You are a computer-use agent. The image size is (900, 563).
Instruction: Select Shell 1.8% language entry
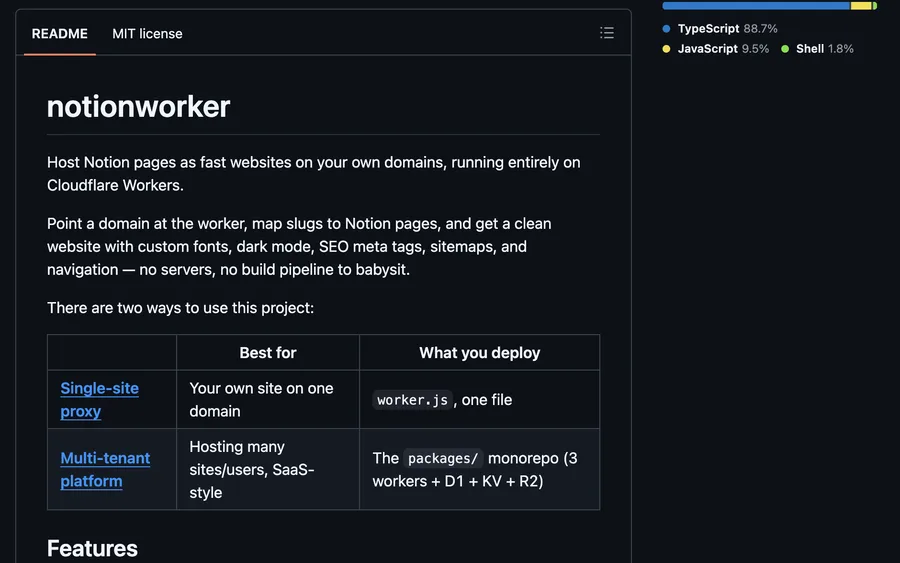click(x=817, y=49)
